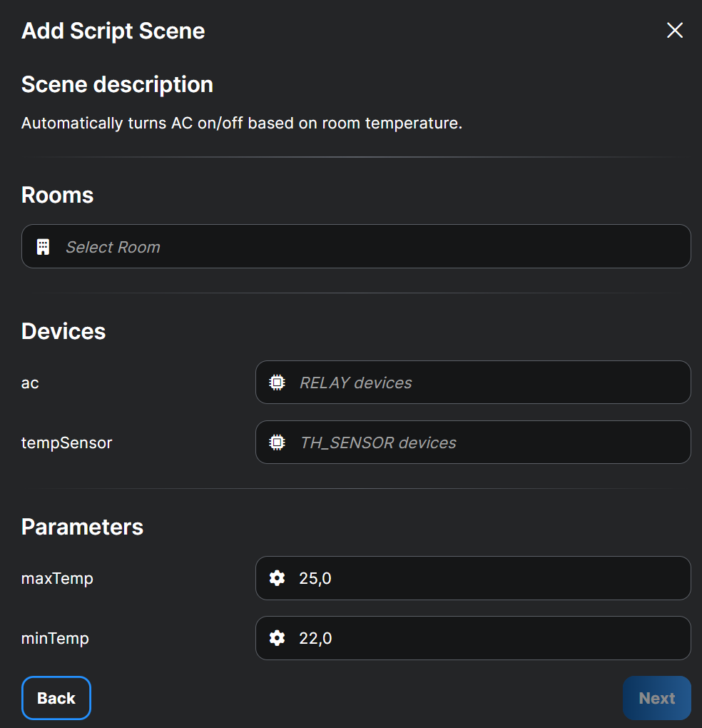Click the gear icon in maxTemp field
The height and width of the screenshot is (728, 702).
coord(277,578)
